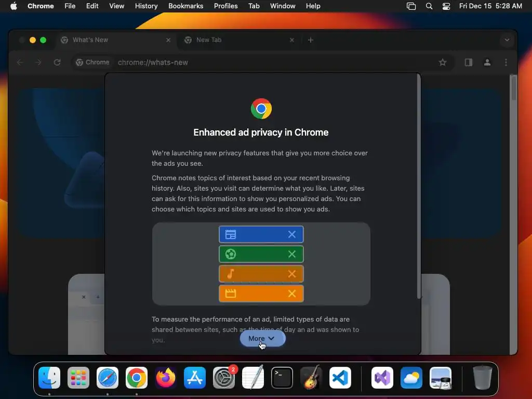
Task: Click the music note icon in the chip
Action: (231, 274)
